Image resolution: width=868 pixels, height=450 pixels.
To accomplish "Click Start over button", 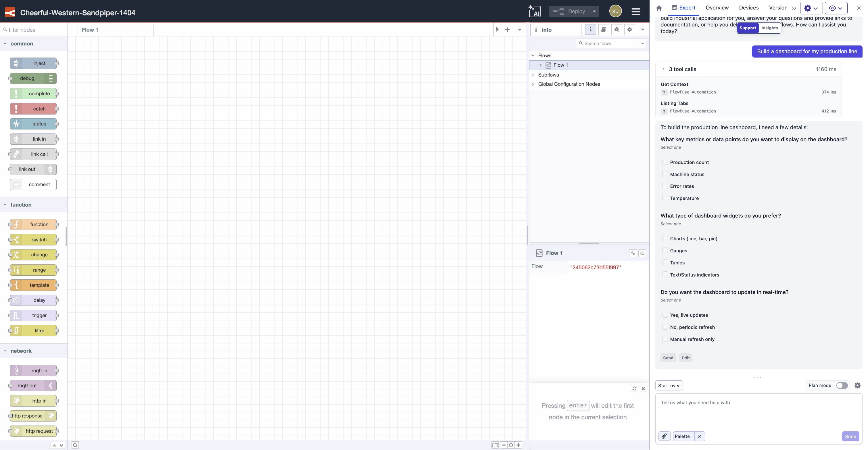I will [x=669, y=386].
